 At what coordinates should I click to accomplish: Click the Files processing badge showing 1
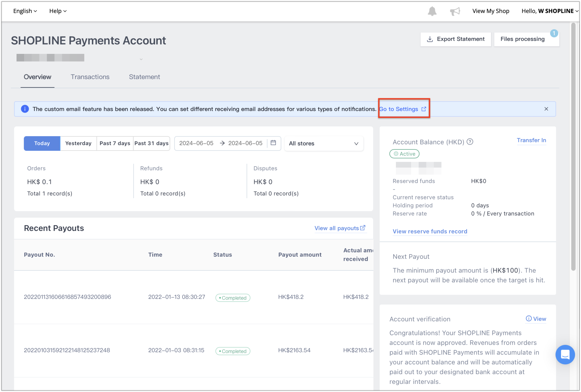click(x=554, y=33)
